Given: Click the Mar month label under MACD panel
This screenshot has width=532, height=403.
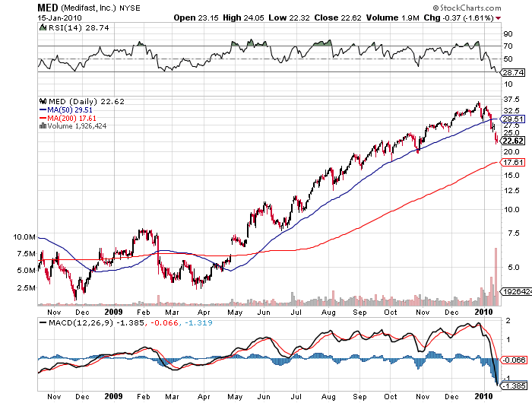Looking at the screenshot, I should click(x=172, y=397).
